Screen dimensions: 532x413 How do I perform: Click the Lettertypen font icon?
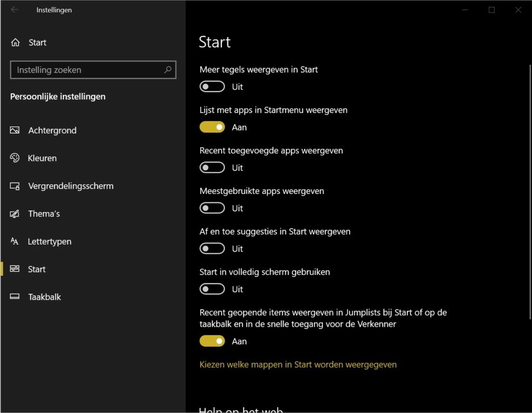(x=15, y=241)
